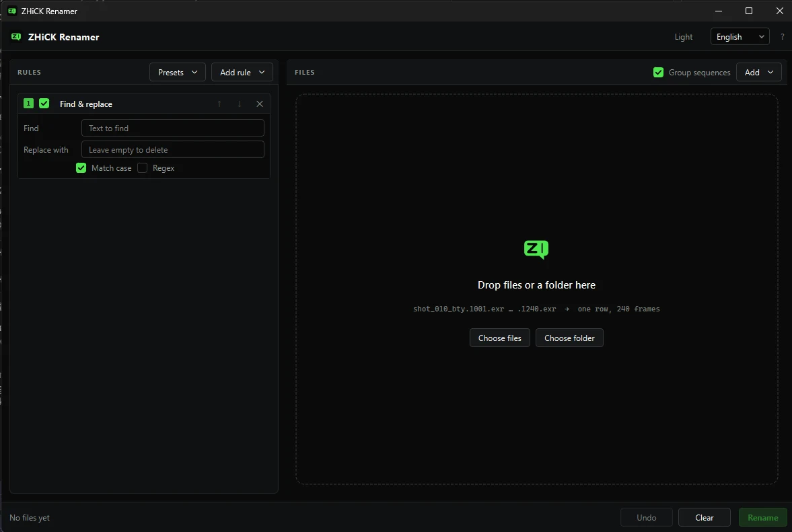
Task: Click the RULES panel heading
Action: [30, 72]
